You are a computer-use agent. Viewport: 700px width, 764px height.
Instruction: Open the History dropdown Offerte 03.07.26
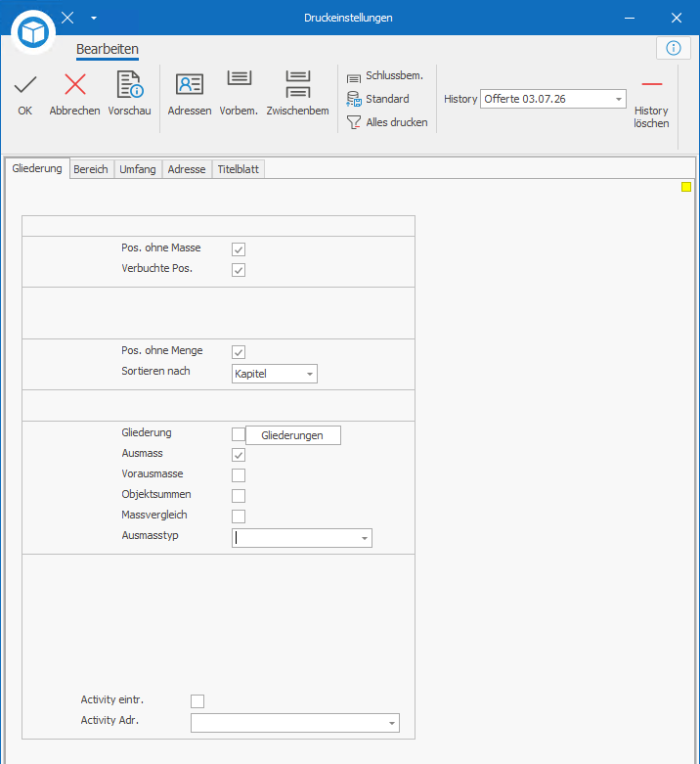pos(553,99)
